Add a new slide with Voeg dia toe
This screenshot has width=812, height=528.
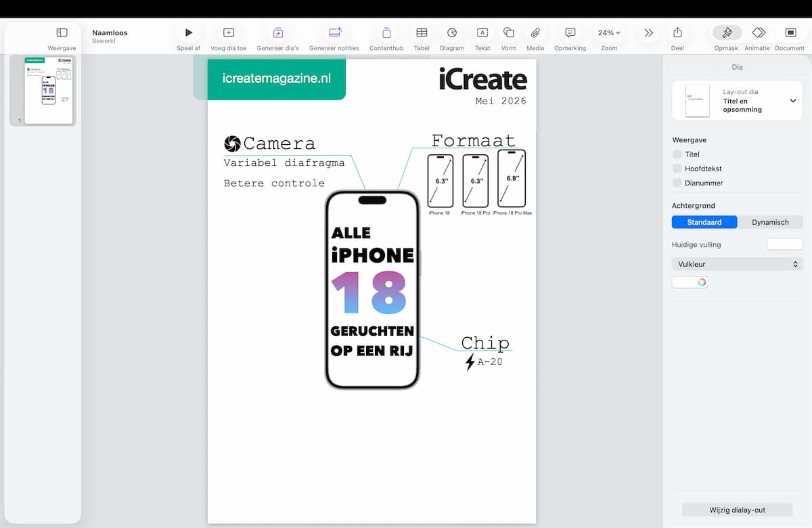[229, 32]
